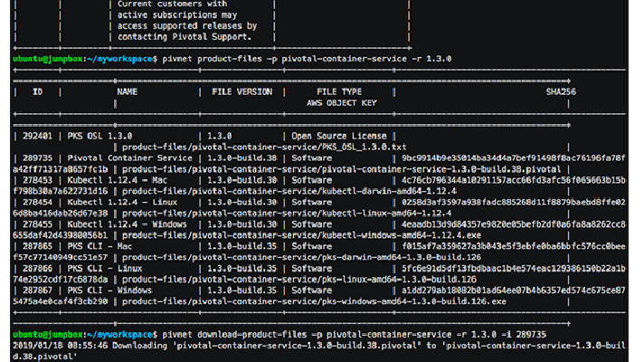The image size is (644, 362).
Task: Click the PKS_OSL_1.3.0.txt object key
Action: (x=264, y=148)
